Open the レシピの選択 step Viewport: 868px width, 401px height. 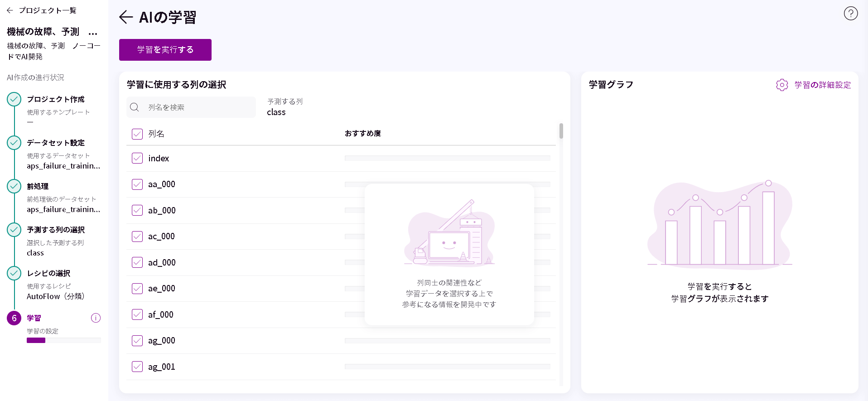48,273
